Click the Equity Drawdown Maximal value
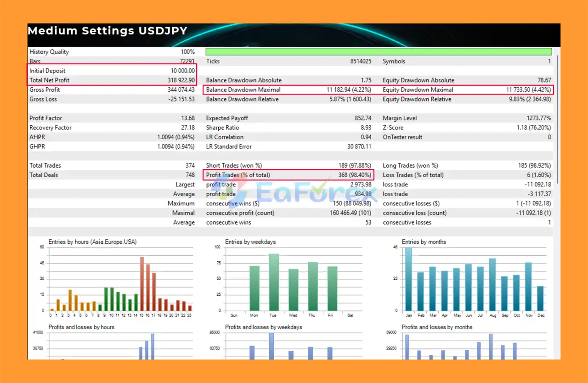The image size is (588, 383). tap(528, 90)
